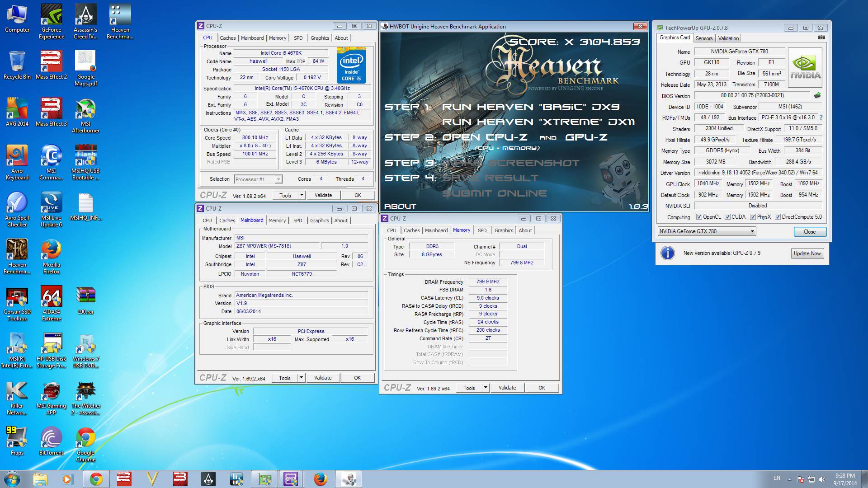868x488 pixels.
Task: Launch Mozilla Firefox desktop shortcut
Action: (51, 257)
